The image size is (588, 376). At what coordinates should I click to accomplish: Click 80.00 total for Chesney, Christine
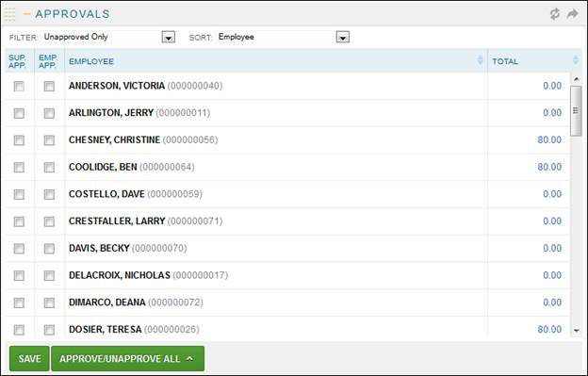[549, 139]
